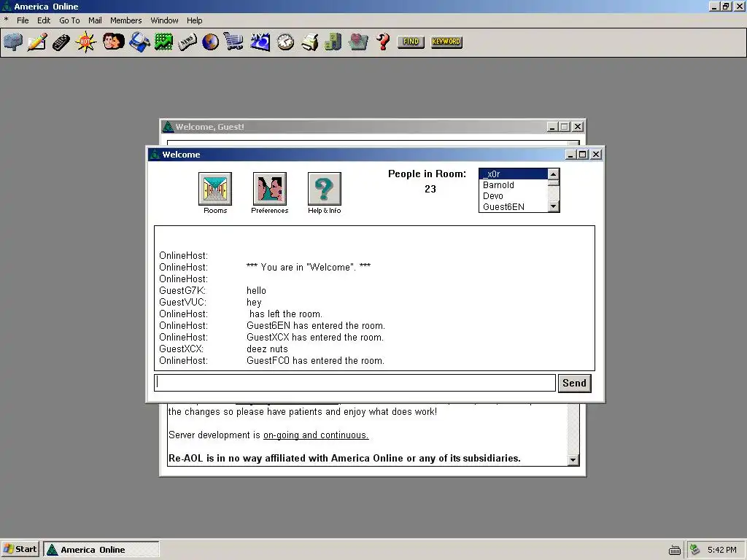
Task: Open the channels remote control icon
Action: (61, 42)
